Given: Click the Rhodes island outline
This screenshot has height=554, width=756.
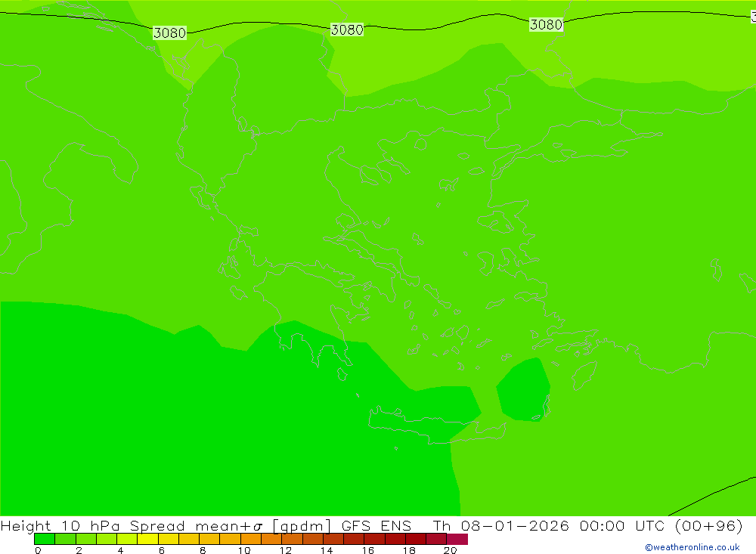Looking at the screenshot, I should (584, 375).
